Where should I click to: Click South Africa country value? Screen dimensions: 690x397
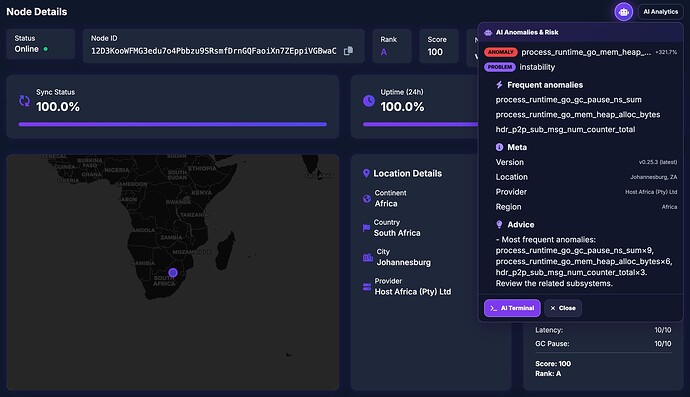(x=397, y=233)
